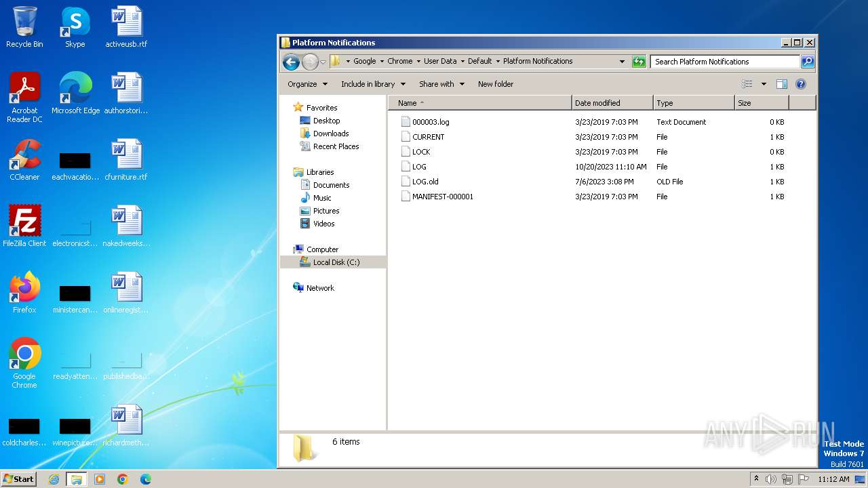
Task: Open Libraries in navigation pane
Action: 320,172
